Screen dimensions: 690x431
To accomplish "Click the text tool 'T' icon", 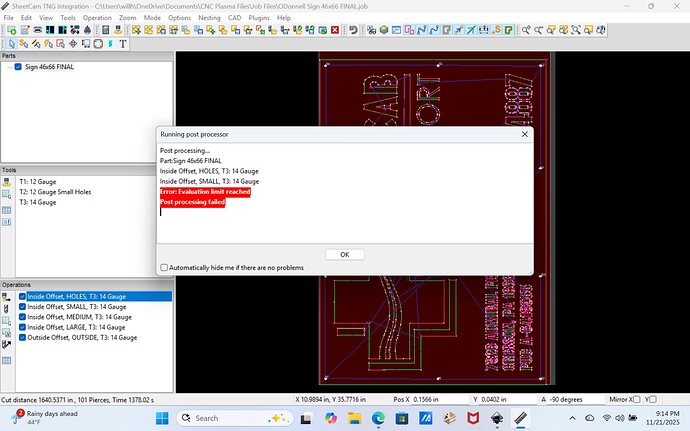I will (123, 44).
